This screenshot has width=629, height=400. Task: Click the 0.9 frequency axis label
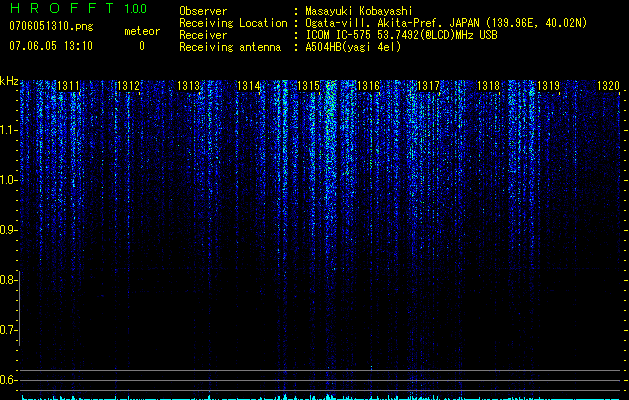[7, 230]
